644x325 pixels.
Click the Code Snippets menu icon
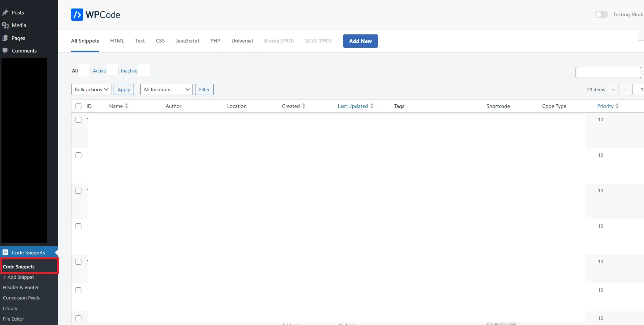tap(6, 253)
